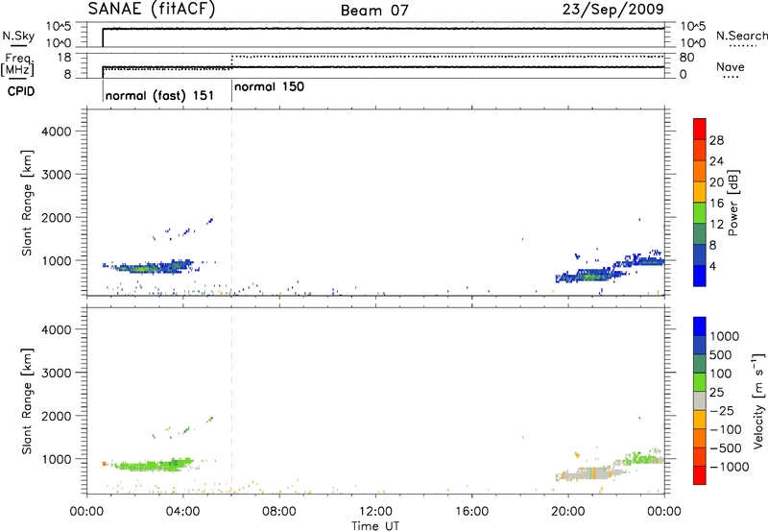Click the 'Beam 07' heading

click(x=374, y=11)
